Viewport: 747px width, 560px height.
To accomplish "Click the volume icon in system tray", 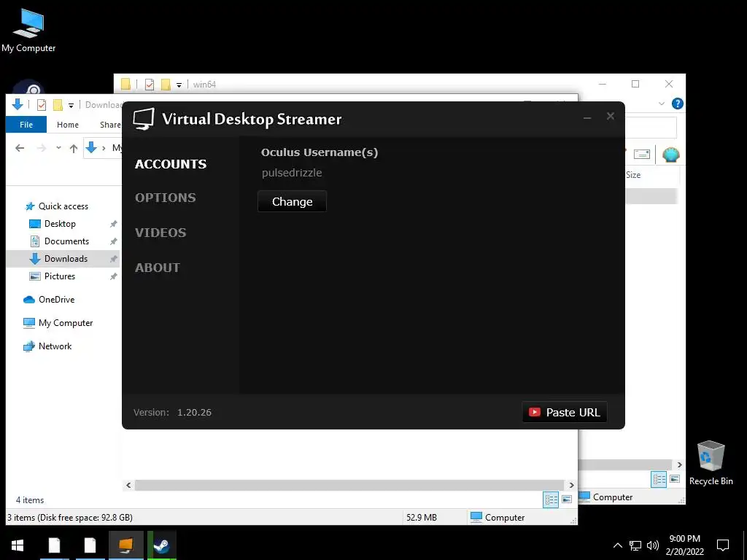I will tap(653, 545).
